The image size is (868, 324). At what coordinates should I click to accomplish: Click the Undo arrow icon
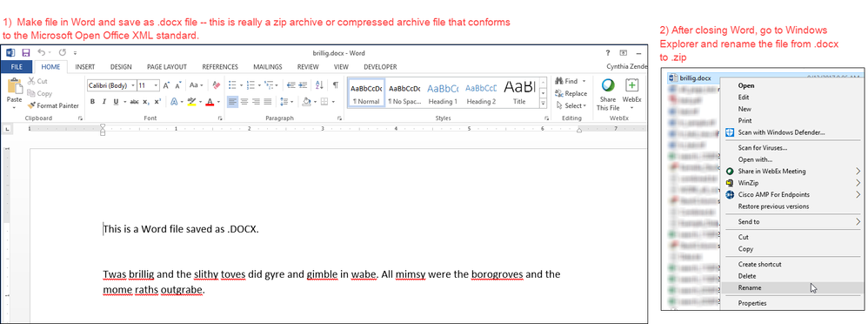pos(42,53)
